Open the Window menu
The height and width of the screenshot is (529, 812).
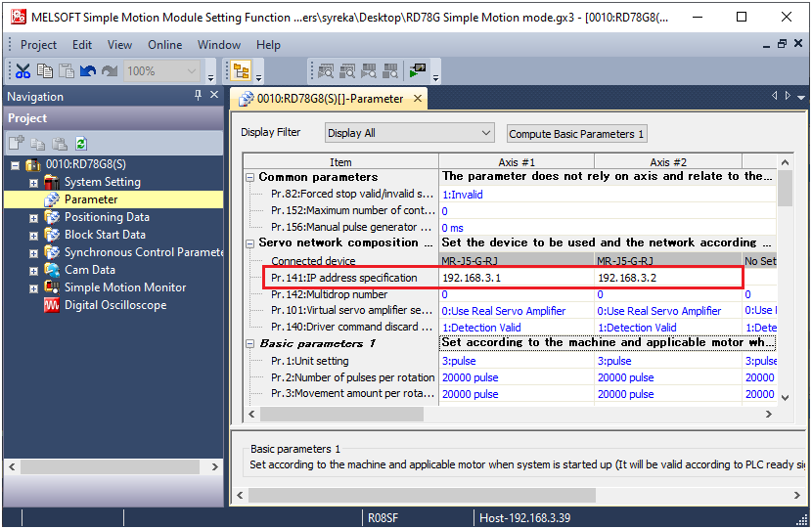tap(218, 45)
